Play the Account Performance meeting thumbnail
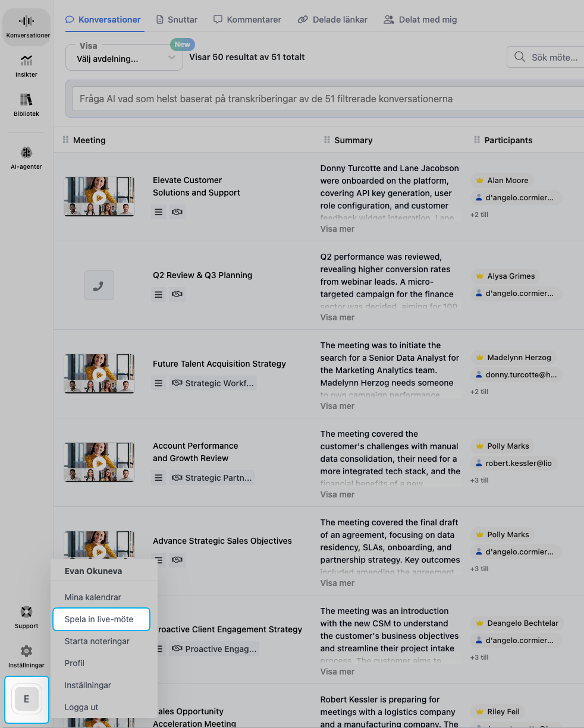Image resolution: width=584 pixels, height=728 pixels. (x=99, y=462)
